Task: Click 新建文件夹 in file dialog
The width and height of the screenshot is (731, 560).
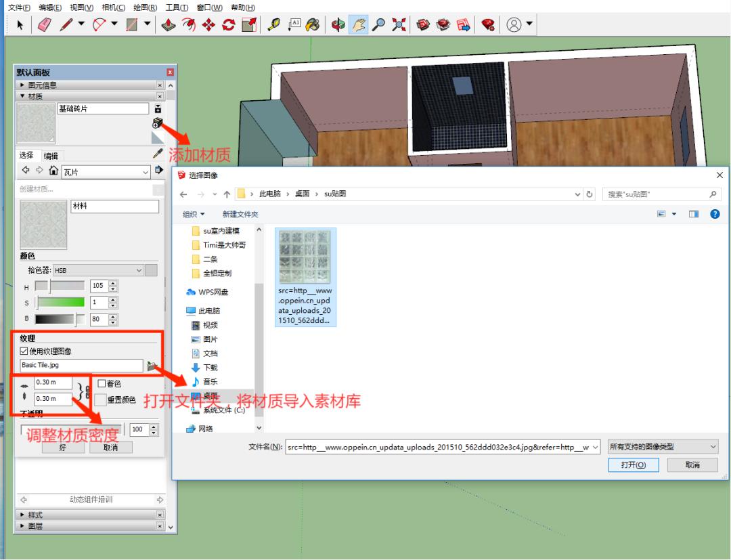Action: pyautogui.click(x=240, y=214)
